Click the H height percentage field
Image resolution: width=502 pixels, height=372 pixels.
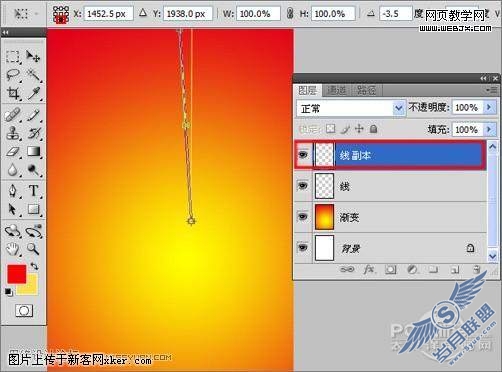point(333,14)
